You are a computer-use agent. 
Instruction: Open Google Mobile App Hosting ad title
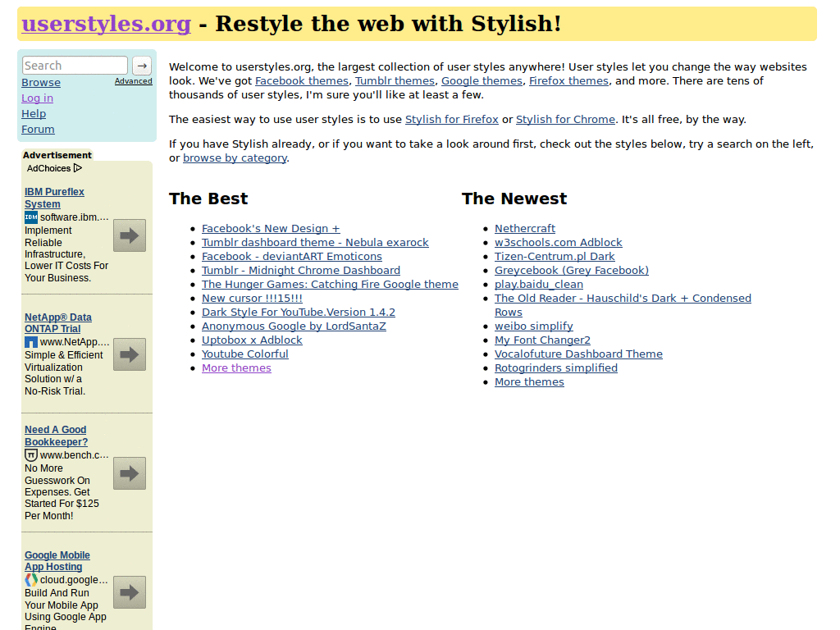(x=57, y=561)
